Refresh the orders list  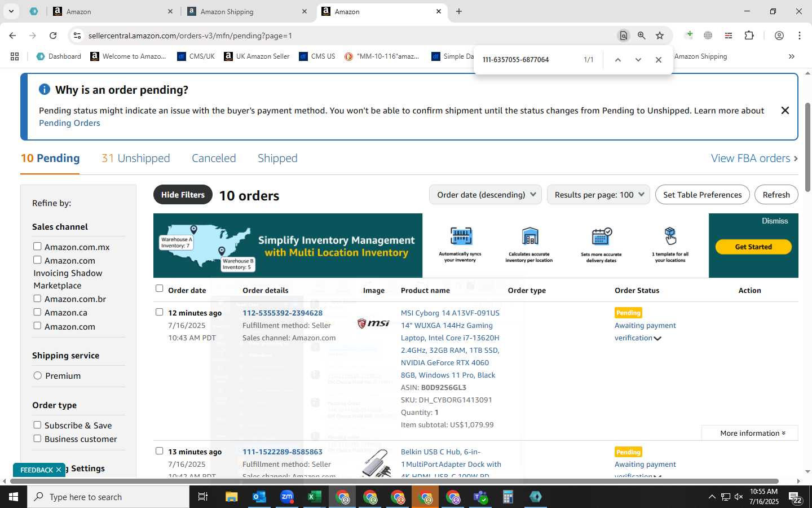coord(776,195)
